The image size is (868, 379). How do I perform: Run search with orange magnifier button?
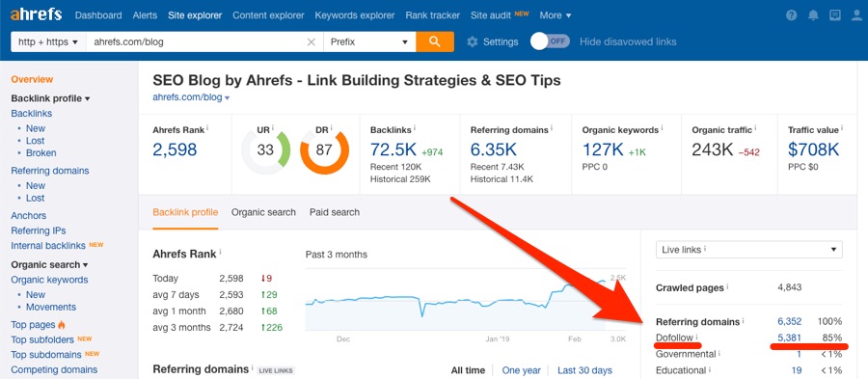(x=435, y=41)
